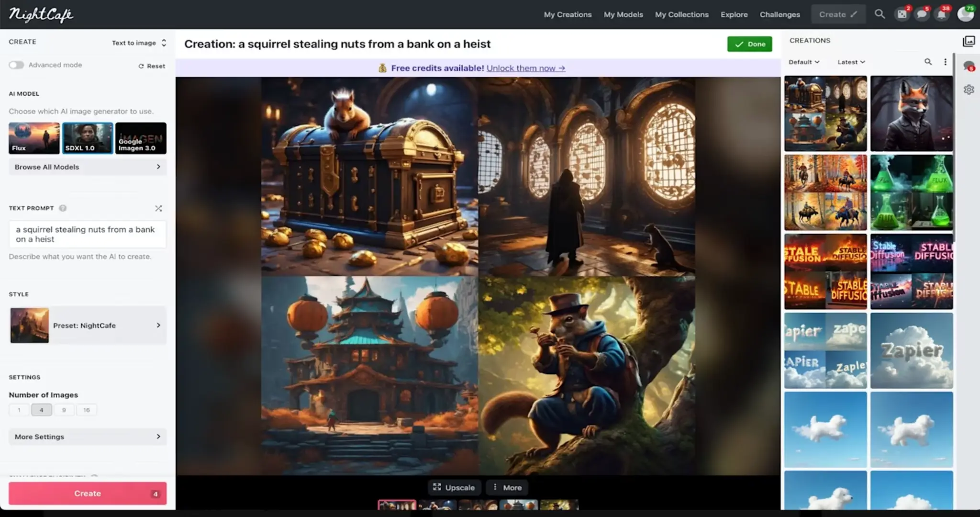Open the fiery Stable Diffusion text thumbnail
The image size is (980, 517).
click(825, 271)
